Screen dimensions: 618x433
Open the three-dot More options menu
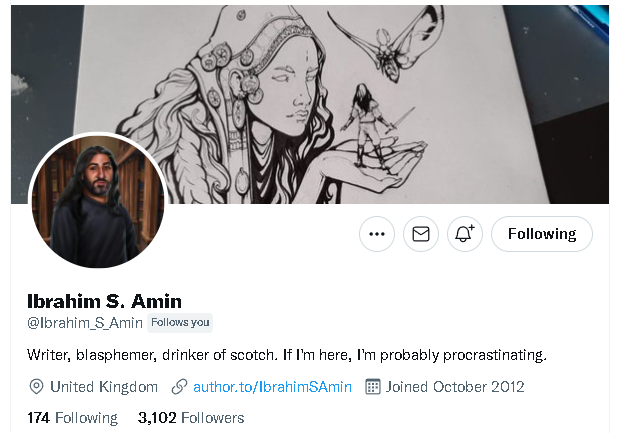coord(377,234)
